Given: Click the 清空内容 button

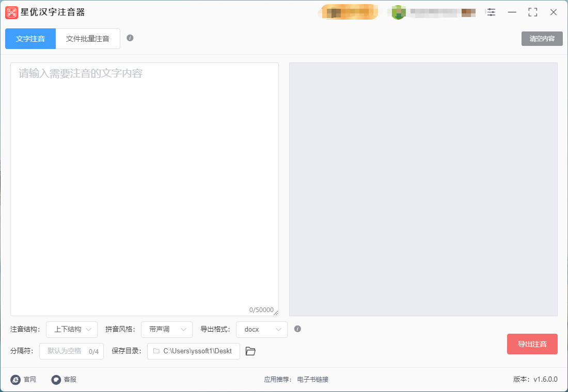Looking at the screenshot, I should tap(542, 39).
